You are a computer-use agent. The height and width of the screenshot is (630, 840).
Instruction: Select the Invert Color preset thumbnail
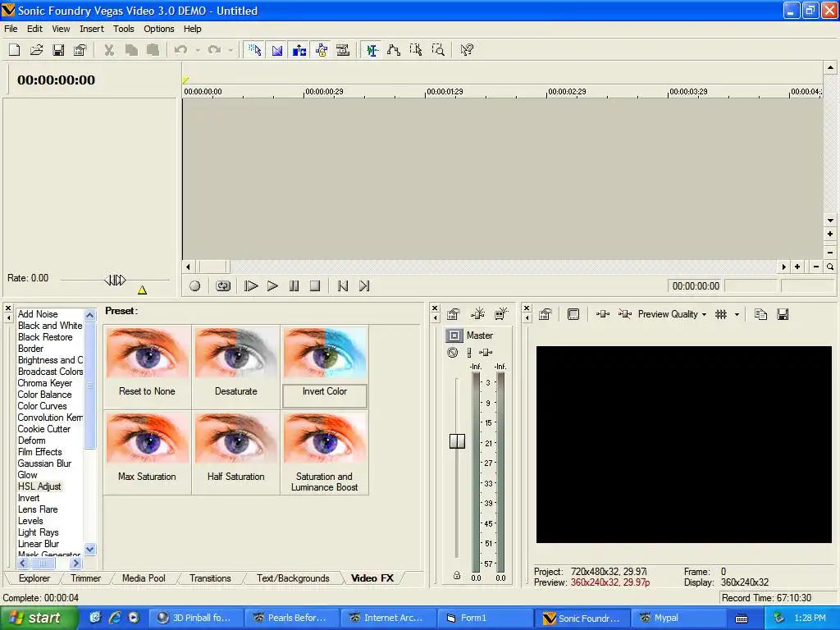coord(325,354)
